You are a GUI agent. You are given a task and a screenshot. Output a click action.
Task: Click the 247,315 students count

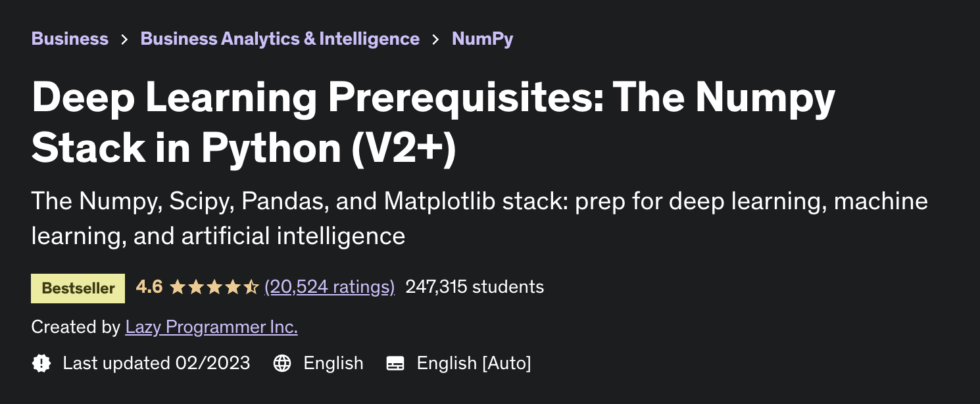pos(475,287)
